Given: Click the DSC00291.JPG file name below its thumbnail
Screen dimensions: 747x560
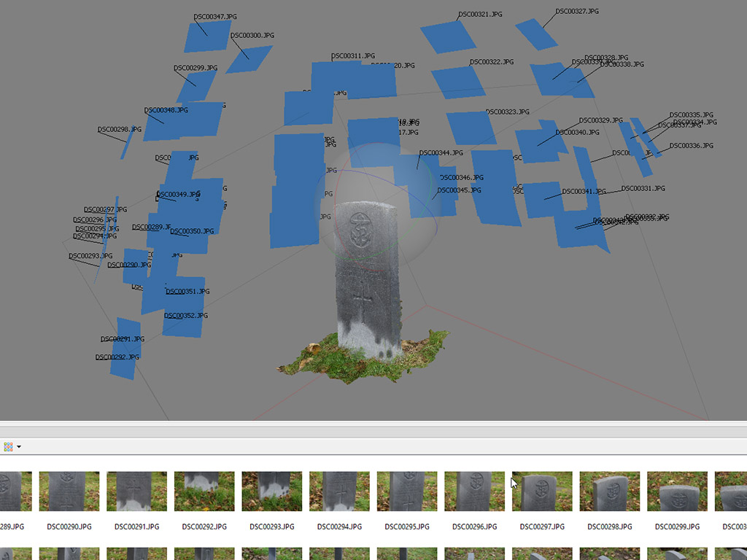Looking at the screenshot, I should coord(136,526).
